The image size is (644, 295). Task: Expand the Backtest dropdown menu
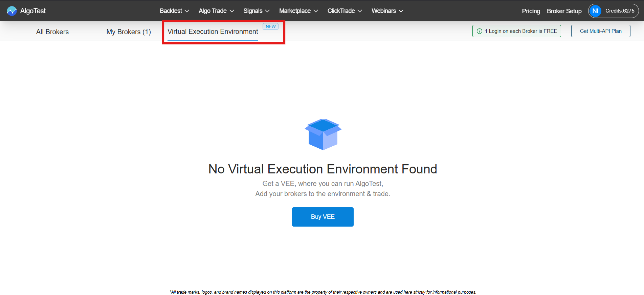[174, 11]
